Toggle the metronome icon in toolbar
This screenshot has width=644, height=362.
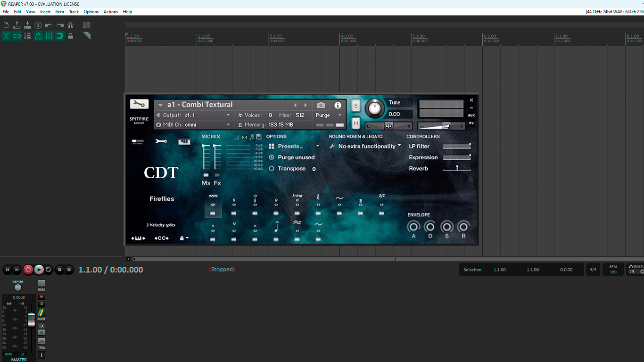click(x=71, y=25)
